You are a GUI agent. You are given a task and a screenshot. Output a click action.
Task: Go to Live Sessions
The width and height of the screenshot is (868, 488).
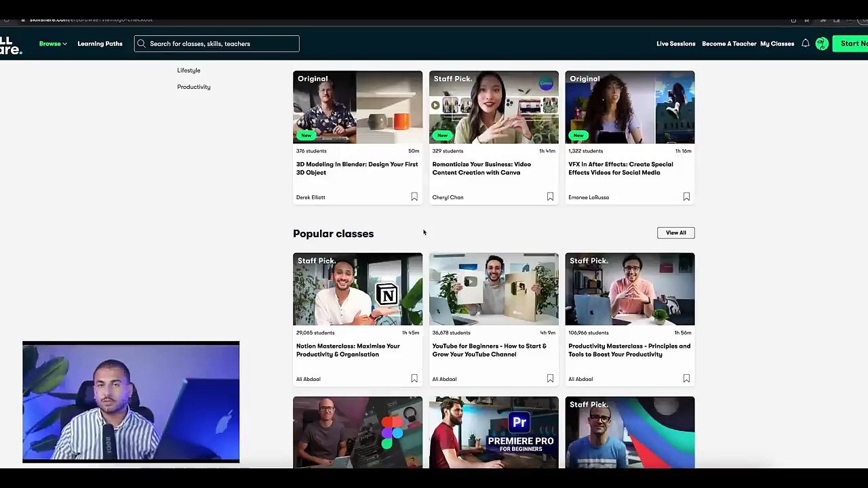click(x=675, y=43)
